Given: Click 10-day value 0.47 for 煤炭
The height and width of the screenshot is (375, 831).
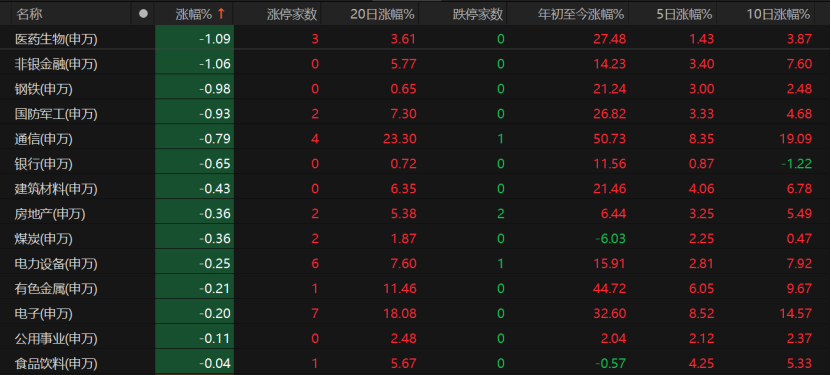Looking at the screenshot, I should click(798, 238).
